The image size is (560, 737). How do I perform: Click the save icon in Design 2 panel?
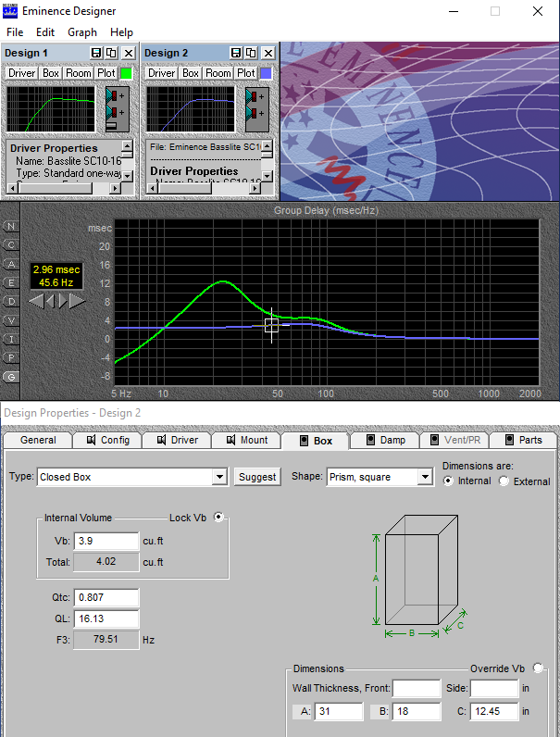pyautogui.click(x=236, y=53)
